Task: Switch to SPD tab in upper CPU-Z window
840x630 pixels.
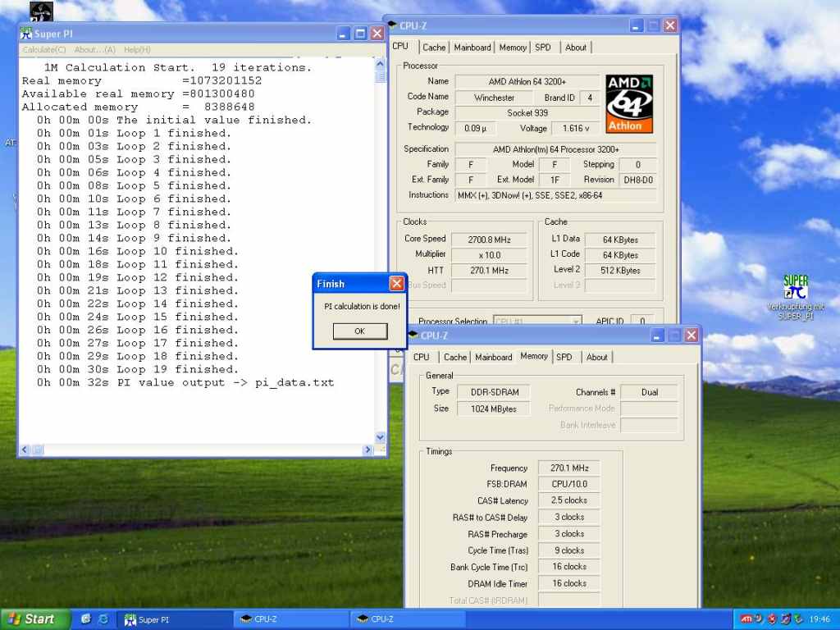Action: pyautogui.click(x=543, y=48)
